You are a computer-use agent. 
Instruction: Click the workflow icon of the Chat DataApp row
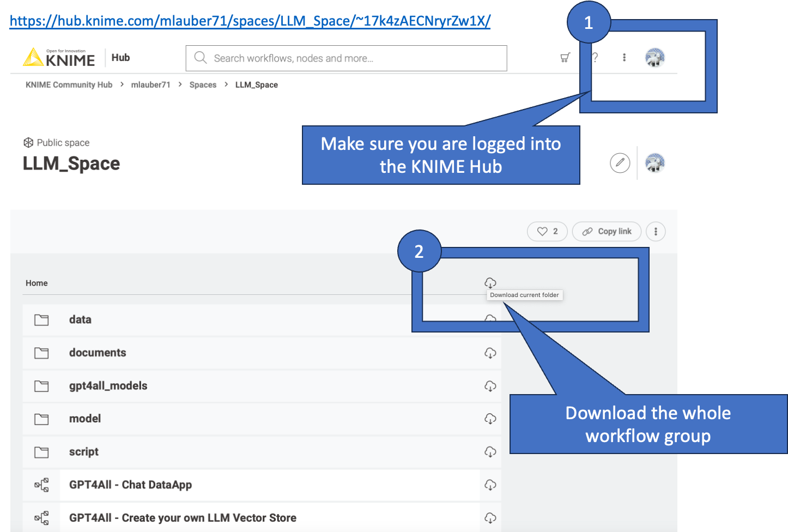(41, 485)
